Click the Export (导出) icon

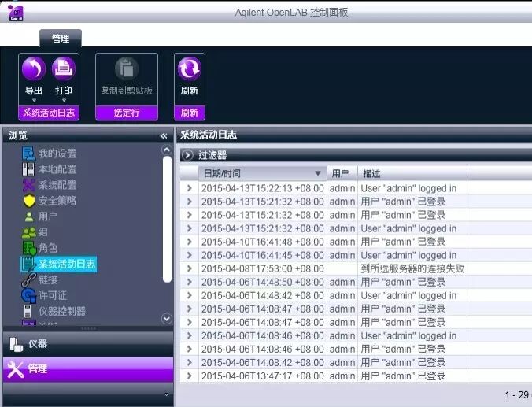point(34,69)
